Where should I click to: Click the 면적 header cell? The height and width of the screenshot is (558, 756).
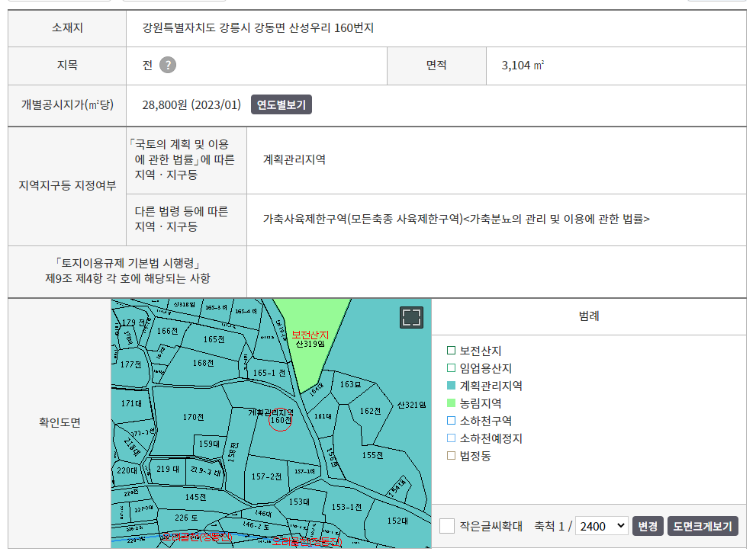tap(436, 65)
